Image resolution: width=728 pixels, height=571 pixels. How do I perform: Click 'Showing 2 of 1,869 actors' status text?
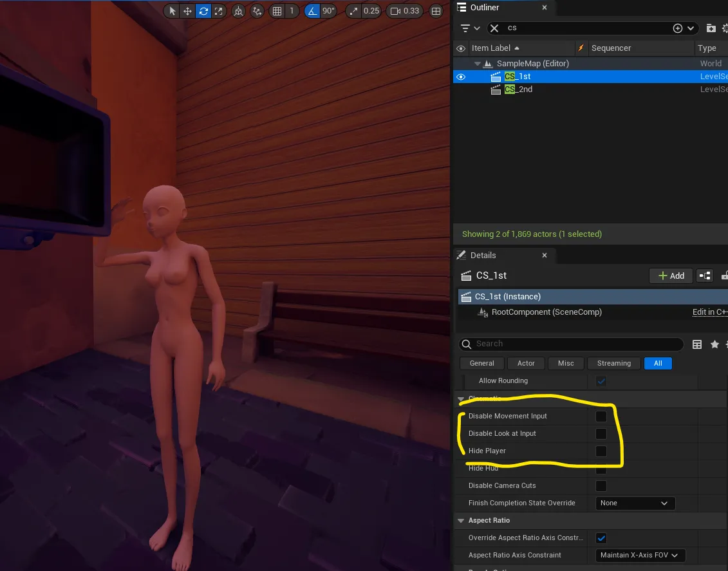pos(532,234)
